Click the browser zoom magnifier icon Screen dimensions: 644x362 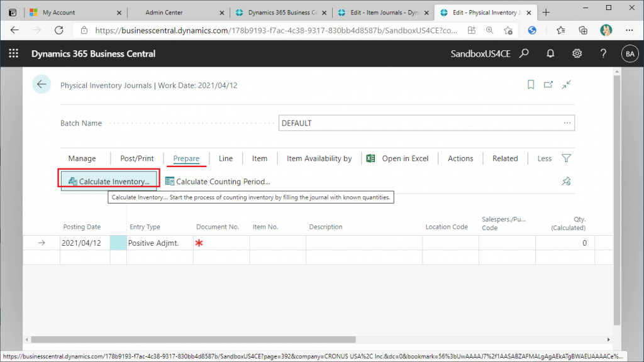point(489,30)
